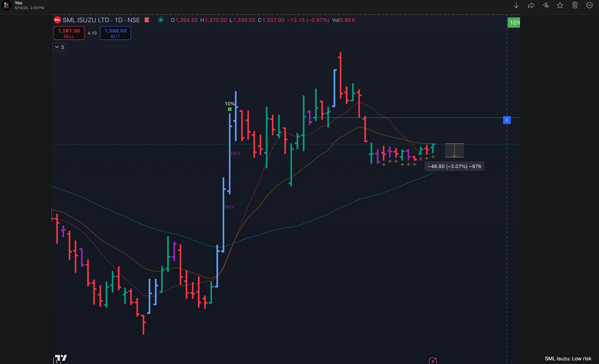This screenshot has width=599, height=364.
Task: Click the green 10% label at top right
Action: pos(514,23)
